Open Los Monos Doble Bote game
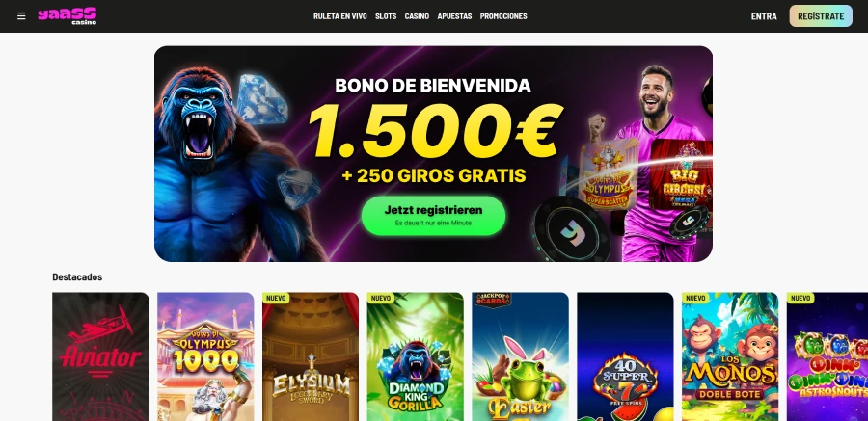 click(x=730, y=356)
